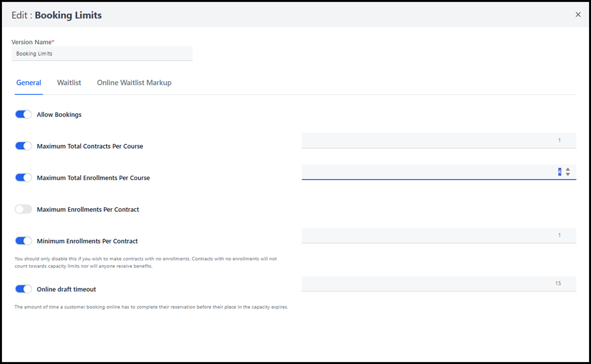The width and height of the screenshot is (591, 364).
Task: Enable Maximum Enrollments Per Contract
Action: (x=23, y=209)
